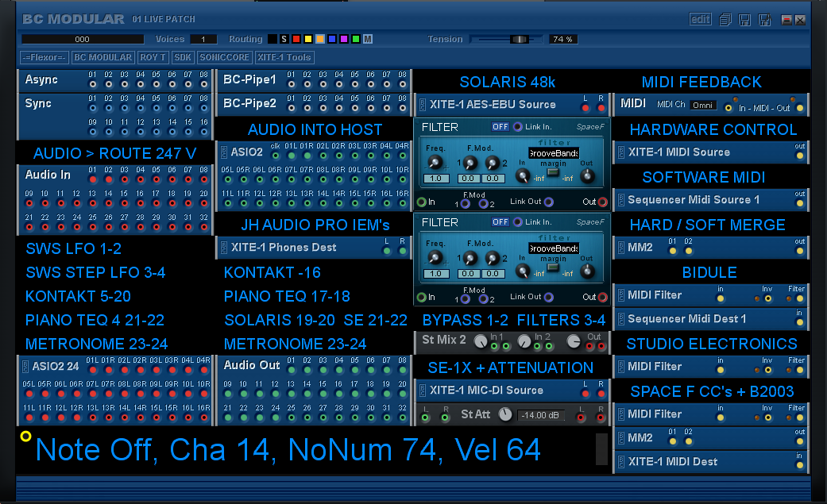Image resolution: width=827 pixels, height=504 pixels.
Task: Click the BC-Pipe2 jack 08
Action: tap(403, 108)
